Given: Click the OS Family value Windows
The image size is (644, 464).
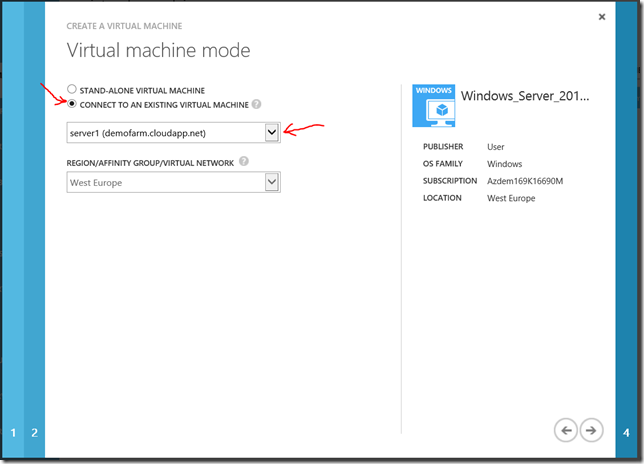Looking at the screenshot, I should 504,164.
